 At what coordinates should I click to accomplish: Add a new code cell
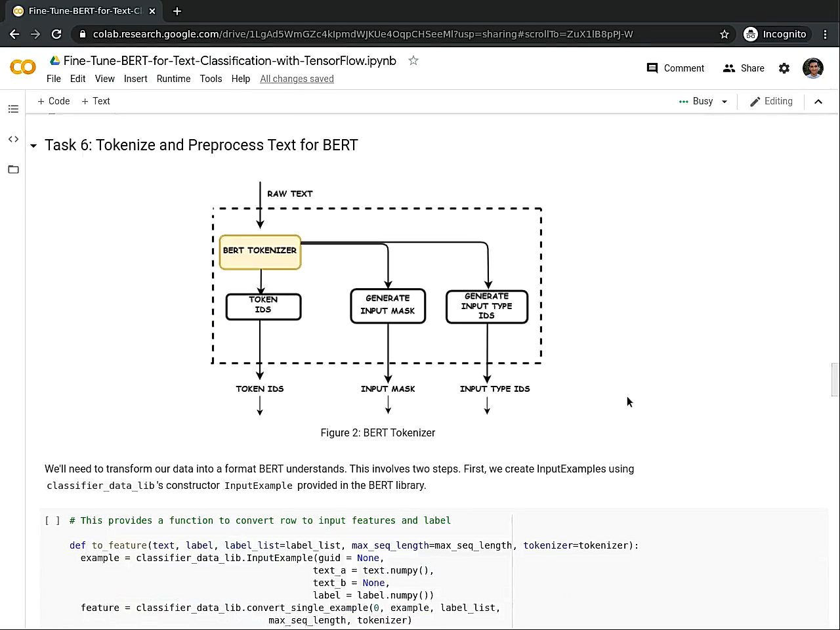[x=54, y=101]
